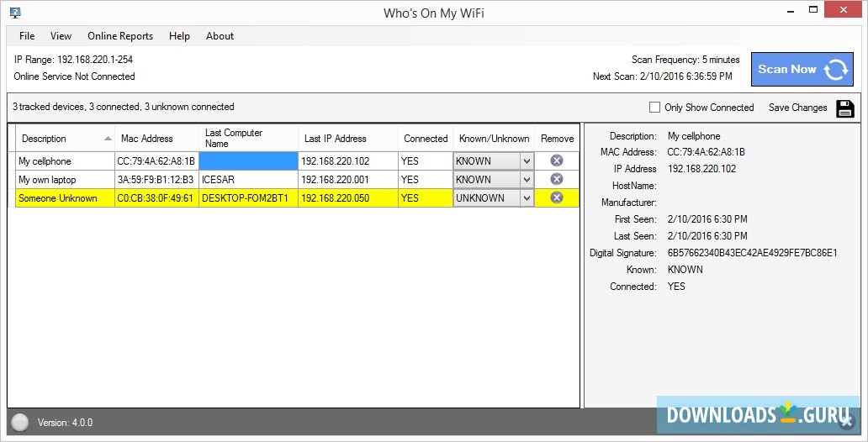Image resolution: width=868 pixels, height=442 pixels.
Task: Click the YES cell in My own laptop row
Action: [x=426, y=179]
